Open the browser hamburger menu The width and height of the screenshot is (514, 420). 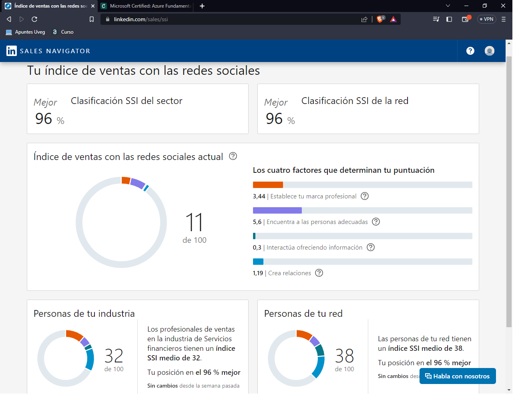pyautogui.click(x=504, y=19)
